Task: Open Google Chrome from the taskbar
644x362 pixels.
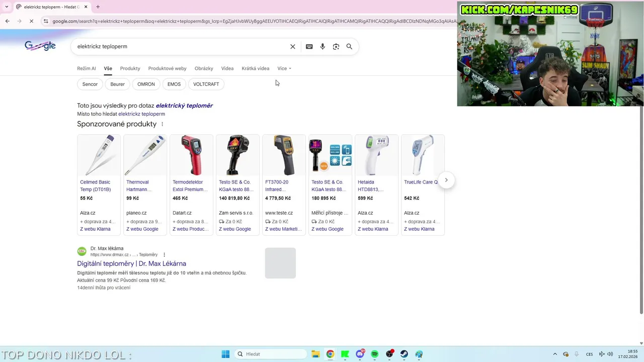Action: 330,354
